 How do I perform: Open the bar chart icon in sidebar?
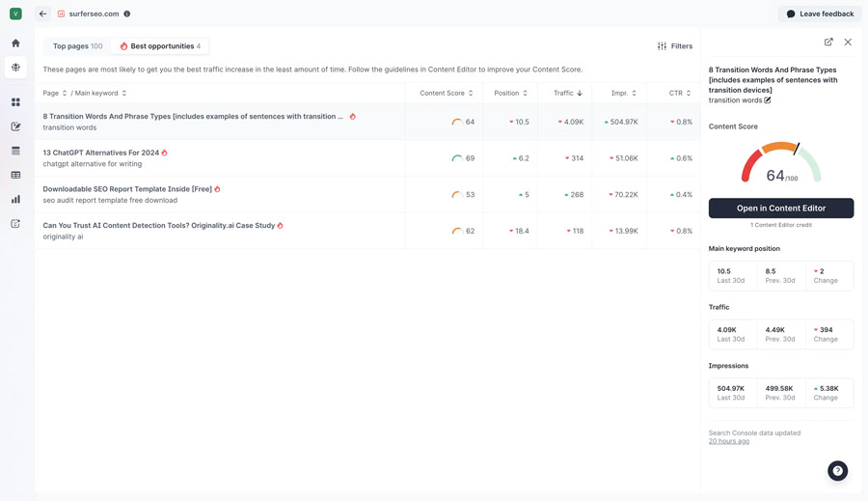click(15, 200)
